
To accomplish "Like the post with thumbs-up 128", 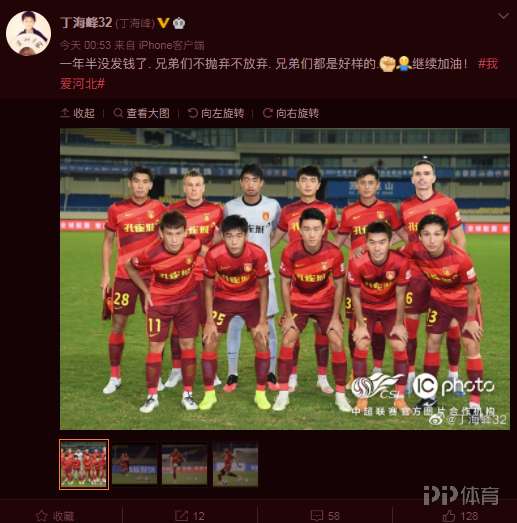I will pyautogui.click(x=449, y=516).
